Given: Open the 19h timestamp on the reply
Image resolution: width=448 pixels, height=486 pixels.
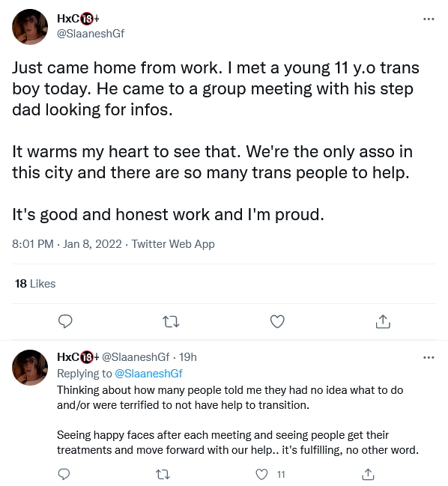Looking at the screenshot, I should pos(188,357).
